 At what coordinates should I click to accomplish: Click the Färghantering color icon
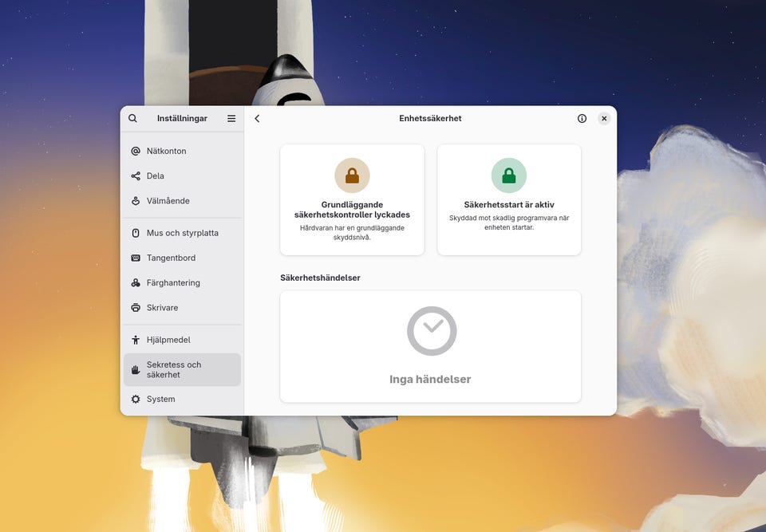(x=136, y=283)
